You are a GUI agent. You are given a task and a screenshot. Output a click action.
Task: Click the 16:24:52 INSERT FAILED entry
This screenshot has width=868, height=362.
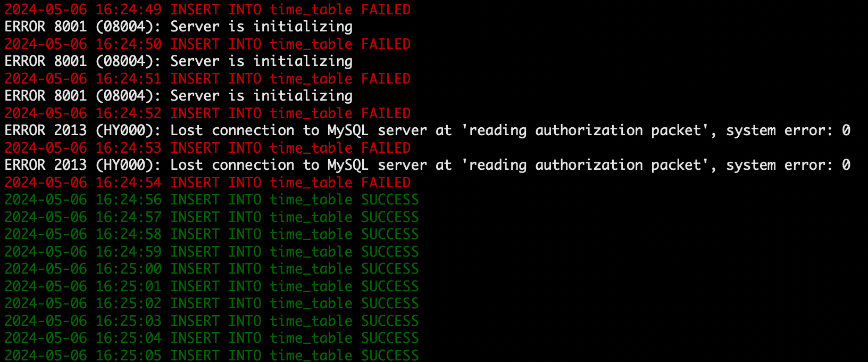[207, 113]
